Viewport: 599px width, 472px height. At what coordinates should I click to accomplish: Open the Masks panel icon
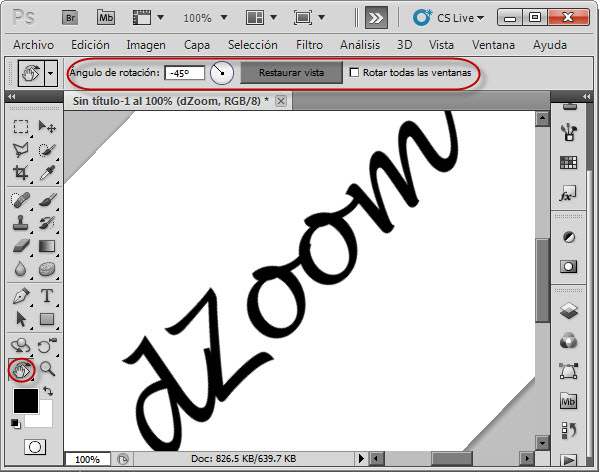pyautogui.click(x=568, y=266)
